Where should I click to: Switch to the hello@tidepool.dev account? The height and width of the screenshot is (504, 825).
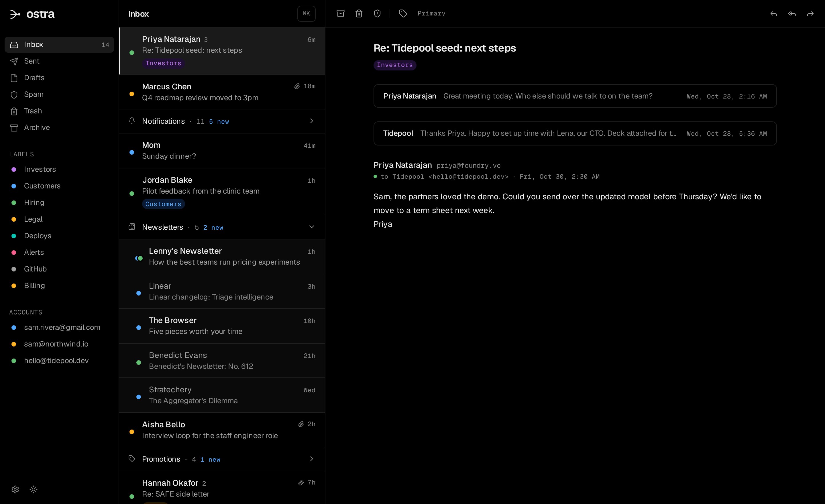[x=59, y=361]
